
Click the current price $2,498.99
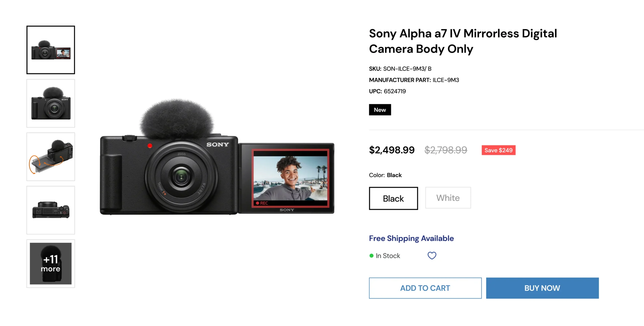click(392, 150)
